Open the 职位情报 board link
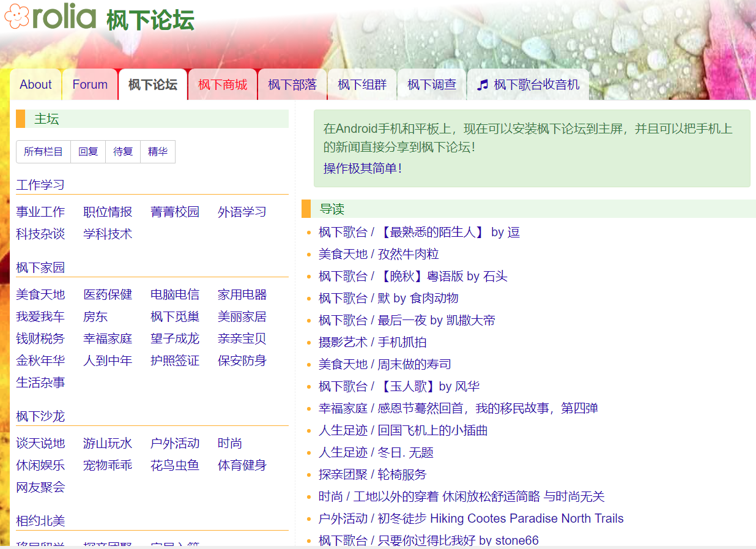 (x=108, y=212)
